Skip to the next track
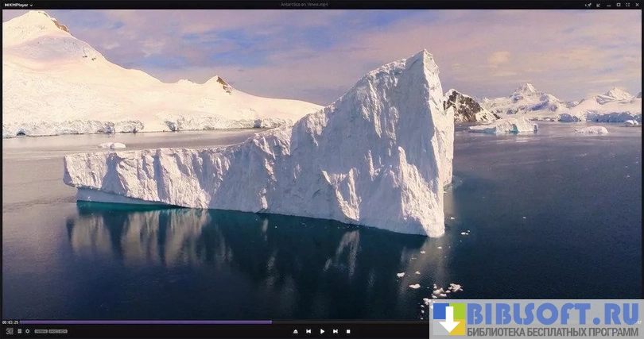Image resolution: width=644 pixels, height=339 pixels. pyautogui.click(x=336, y=331)
